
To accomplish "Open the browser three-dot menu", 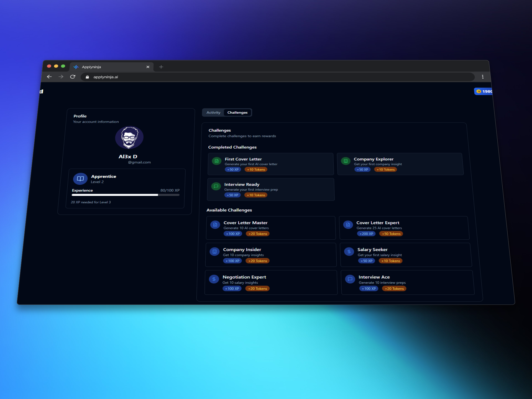I will pos(483,77).
